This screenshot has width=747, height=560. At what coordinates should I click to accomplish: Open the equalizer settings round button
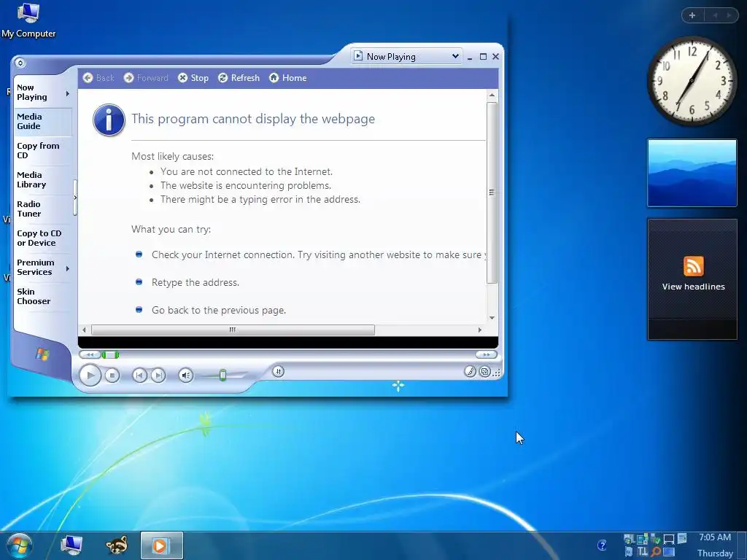coord(278,371)
